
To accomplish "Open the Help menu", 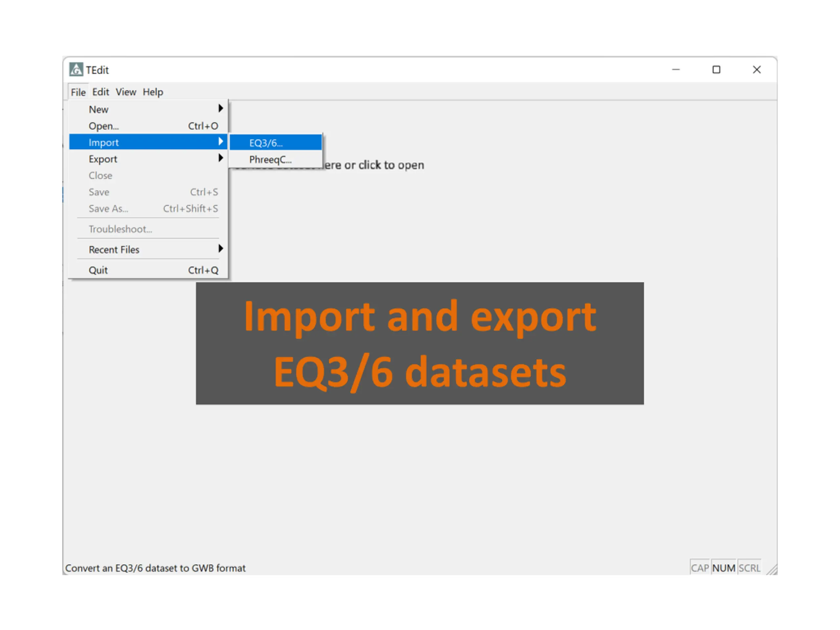I will 153,92.
